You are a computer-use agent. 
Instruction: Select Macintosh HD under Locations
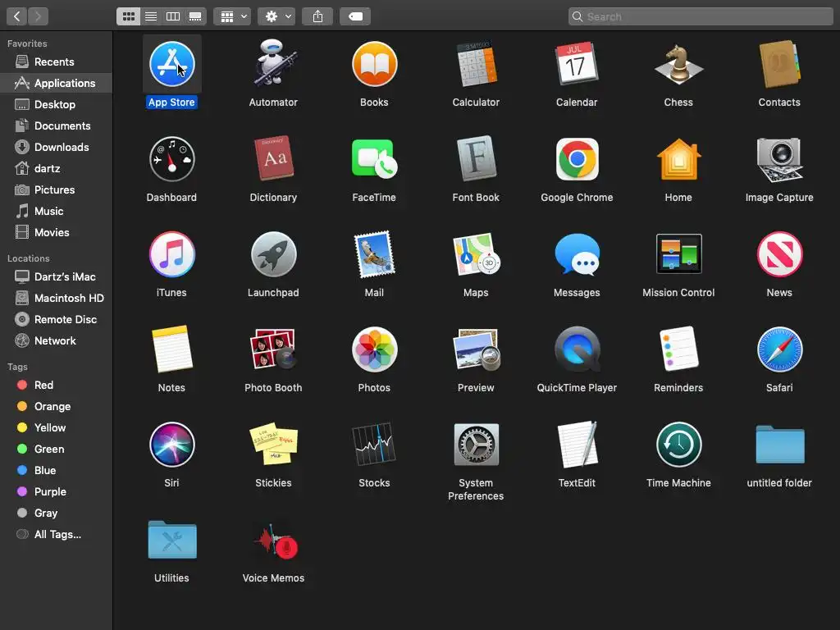(57, 298)
